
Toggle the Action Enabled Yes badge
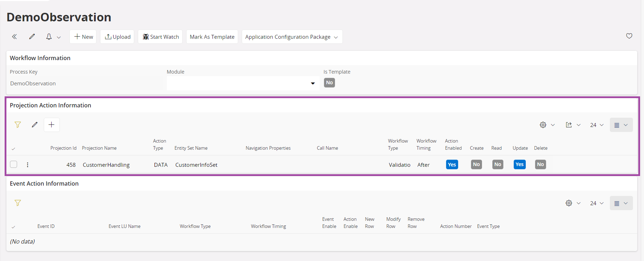(x=452, y=165)
